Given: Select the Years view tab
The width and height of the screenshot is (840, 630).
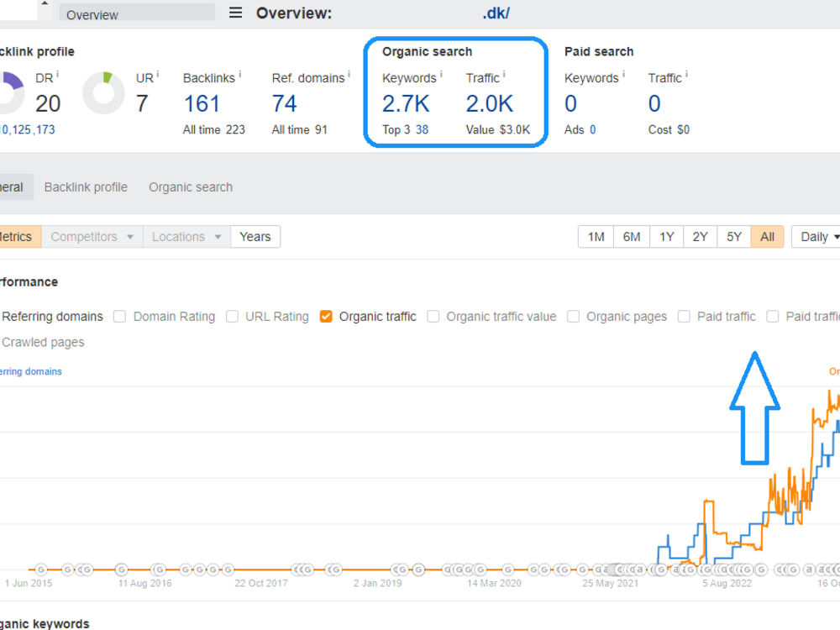Looking at the screenshot, I should (255, 237).
